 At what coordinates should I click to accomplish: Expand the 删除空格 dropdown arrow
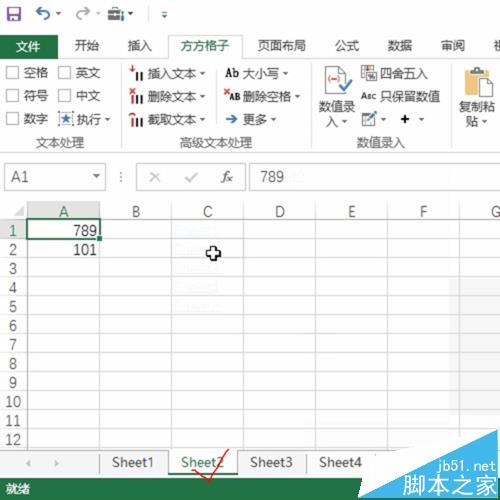(x=297, y=97)
